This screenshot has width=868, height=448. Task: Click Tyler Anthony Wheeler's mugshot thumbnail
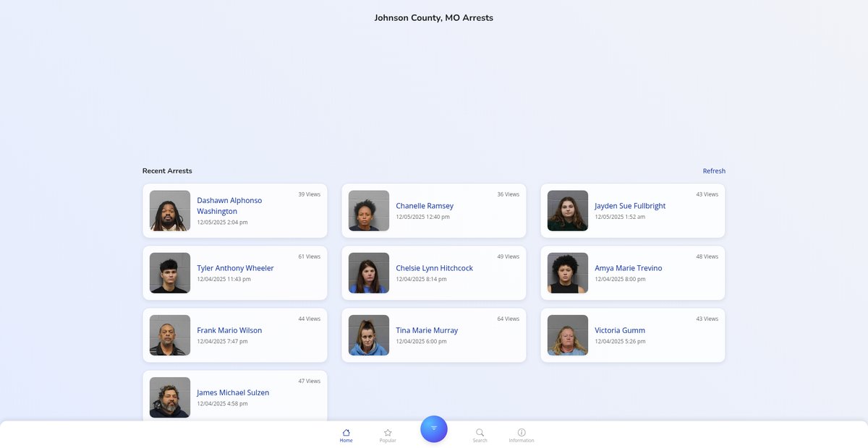coord(170,273)
